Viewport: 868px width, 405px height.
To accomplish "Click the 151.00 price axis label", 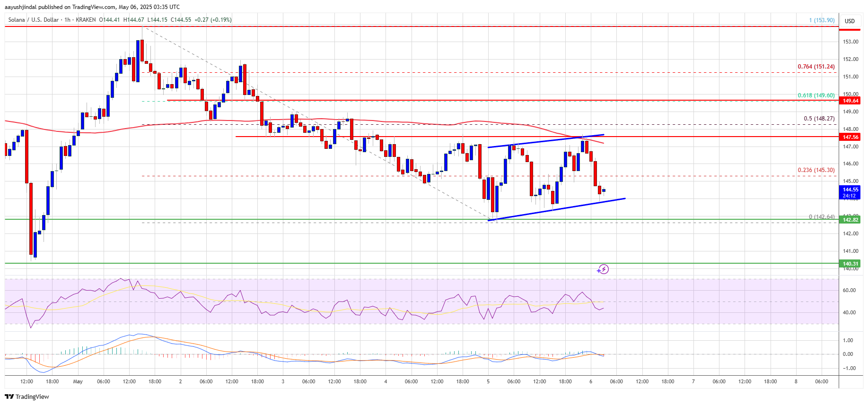I will [x=850, y=77].
